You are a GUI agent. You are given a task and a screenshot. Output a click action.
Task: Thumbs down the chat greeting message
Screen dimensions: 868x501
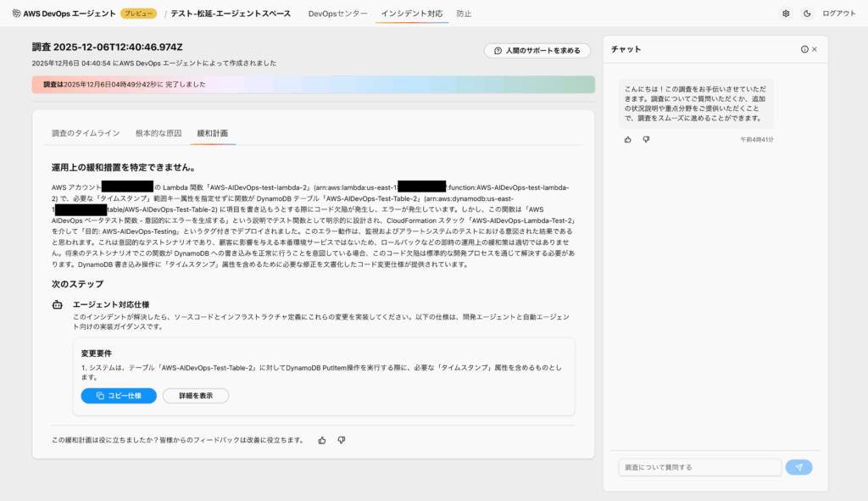tap(646, 139)
